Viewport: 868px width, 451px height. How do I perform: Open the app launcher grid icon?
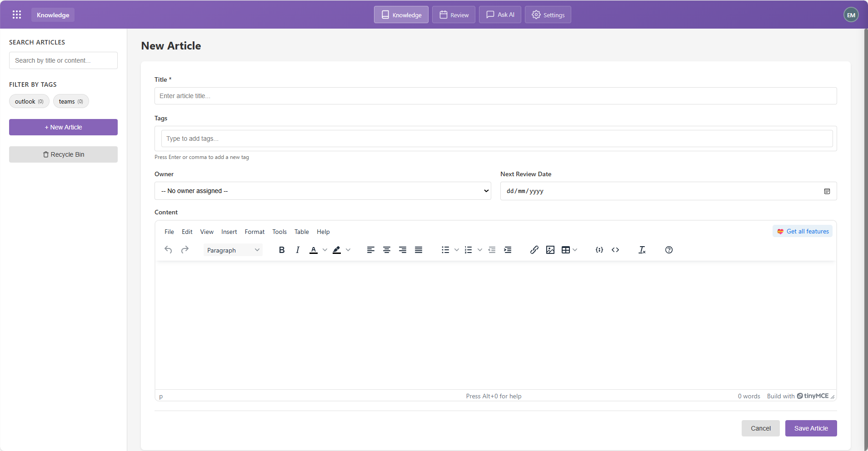point(17,15)
